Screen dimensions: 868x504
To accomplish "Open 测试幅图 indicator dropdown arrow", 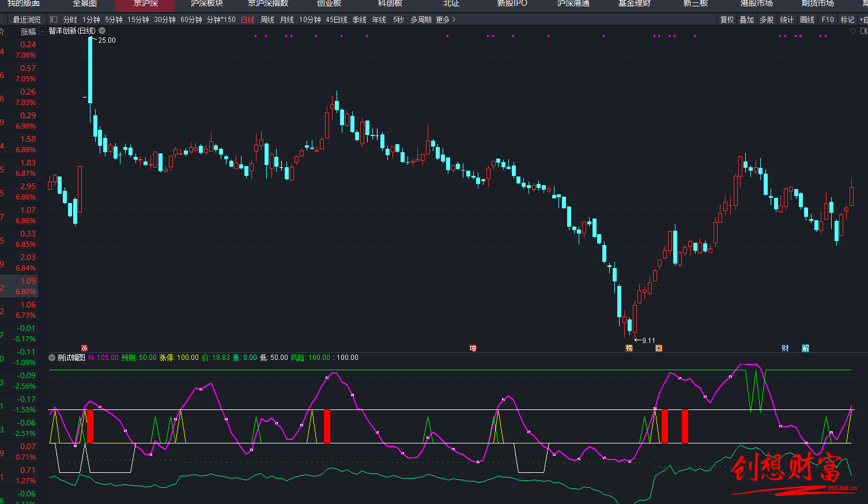I will pos(52,358).
